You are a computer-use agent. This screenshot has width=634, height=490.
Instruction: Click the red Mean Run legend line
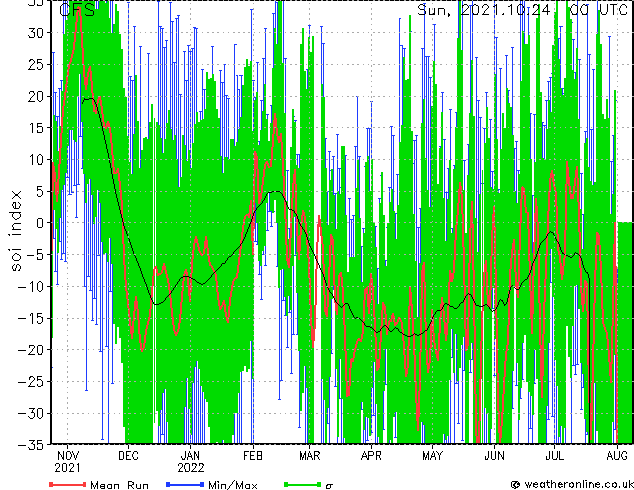click(68, 484)
